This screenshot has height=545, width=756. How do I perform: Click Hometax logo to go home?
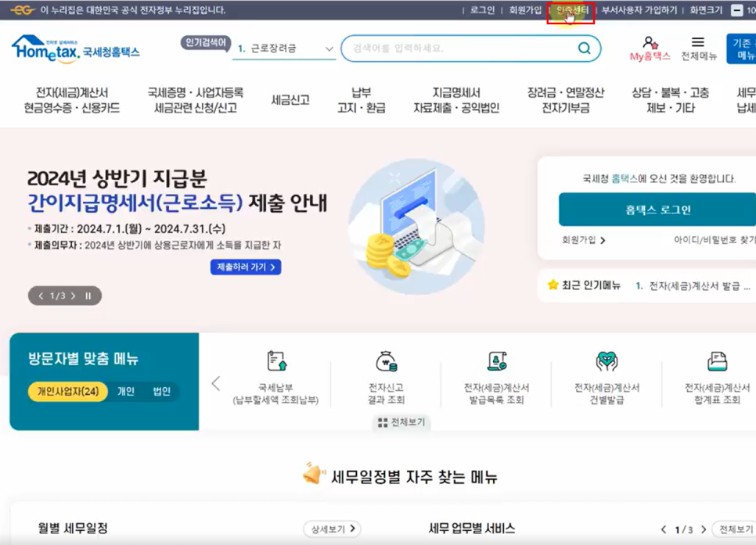tap(75, 48)
